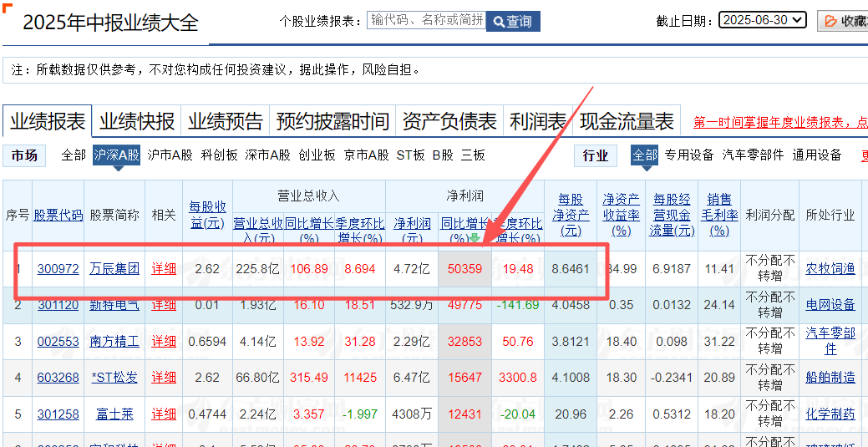The width and height of the screenshot is (868, 447).
Task: Open the 利润表 tab
Action: [x=537, y=121]
